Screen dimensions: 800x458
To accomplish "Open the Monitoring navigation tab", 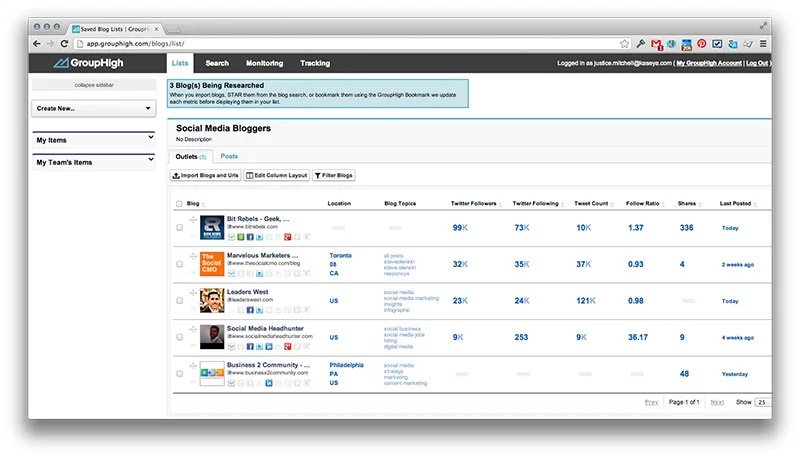I will coord(264,63).
